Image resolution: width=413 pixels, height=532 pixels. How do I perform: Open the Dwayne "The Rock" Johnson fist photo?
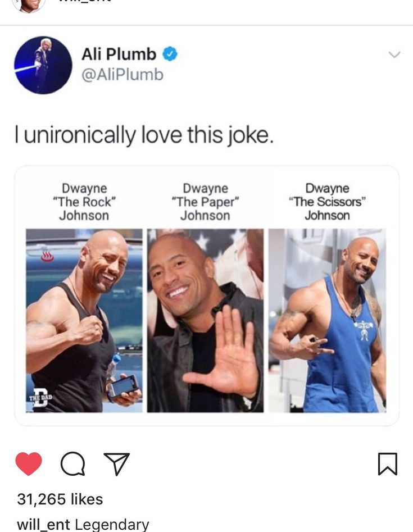point(84,321)
